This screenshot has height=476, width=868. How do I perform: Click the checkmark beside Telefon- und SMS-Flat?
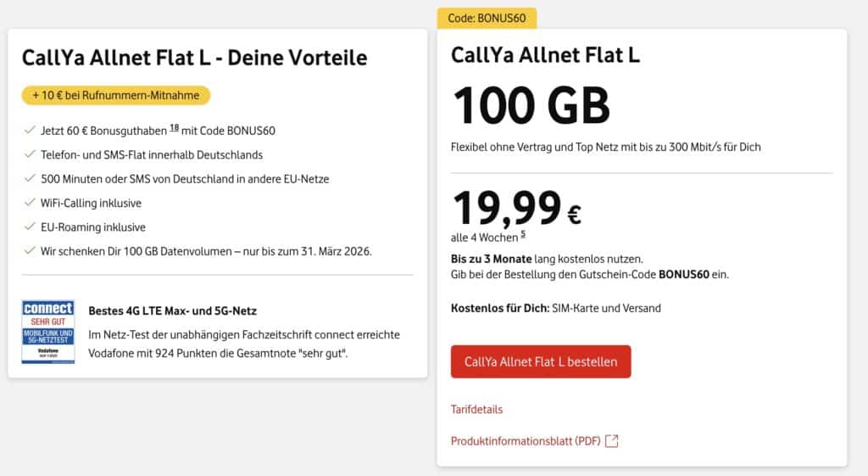click(30, 155)
